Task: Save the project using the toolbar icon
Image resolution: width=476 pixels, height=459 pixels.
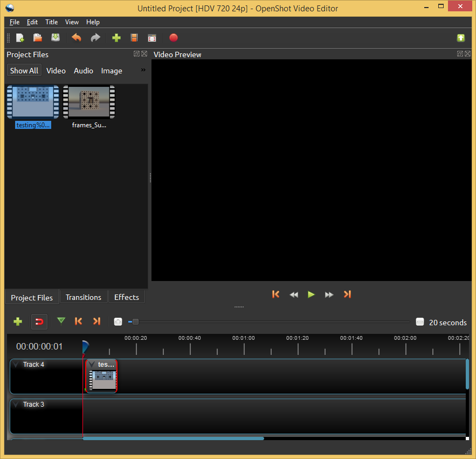Action: pos(56,38)
